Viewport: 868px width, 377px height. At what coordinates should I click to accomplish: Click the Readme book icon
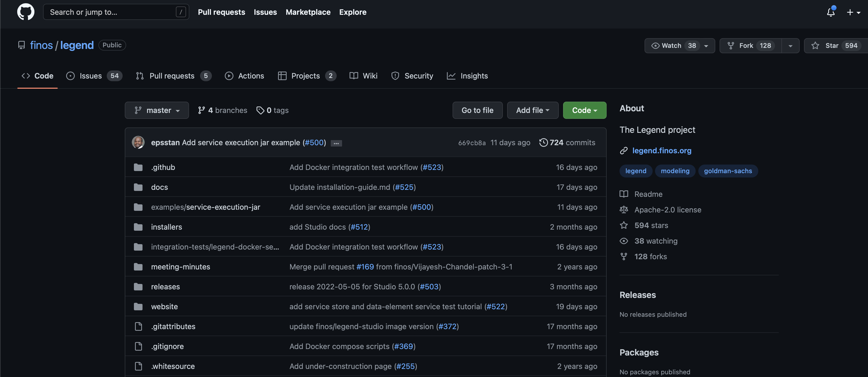point(624,194)
